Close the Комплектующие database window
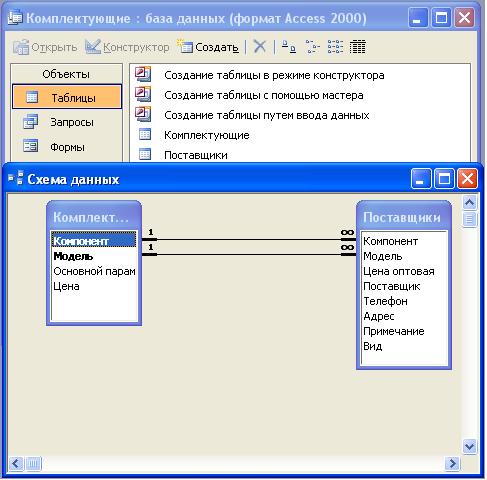The image size is (487, 480). tap(465, 18)
